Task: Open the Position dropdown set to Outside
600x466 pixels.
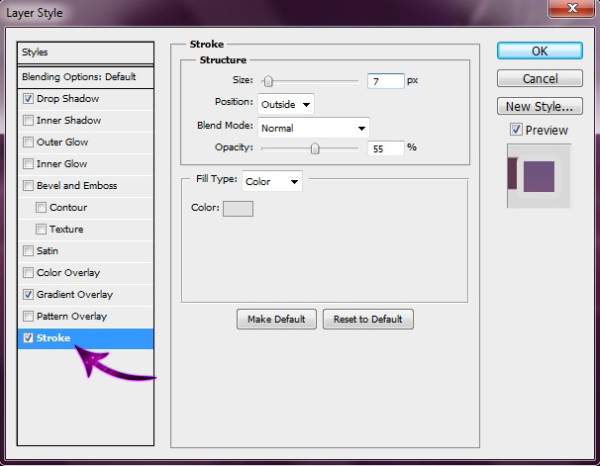Action: (x=286, y=104)
